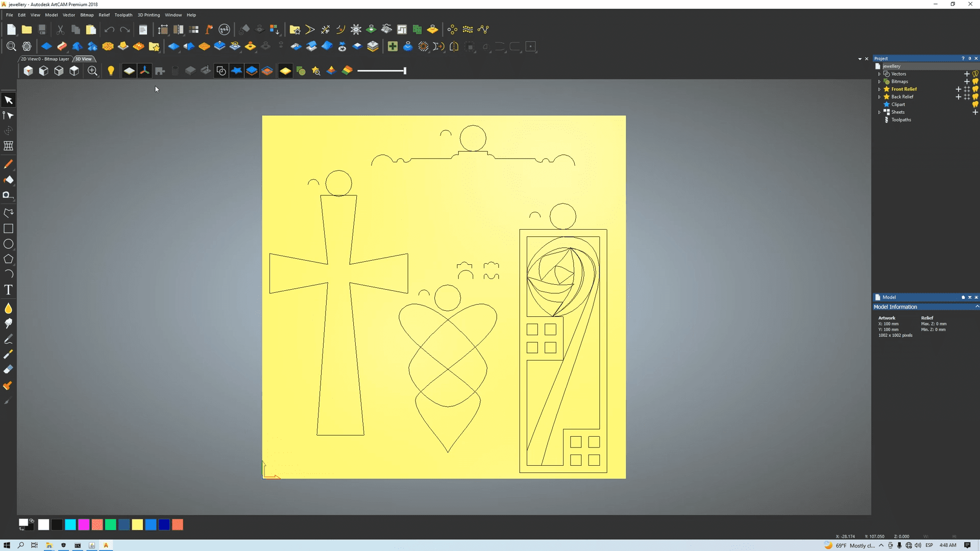Viewport: 980px width, 551px height.
Task: Select Toolpaths in Project tree
Action: click(901, 120)
